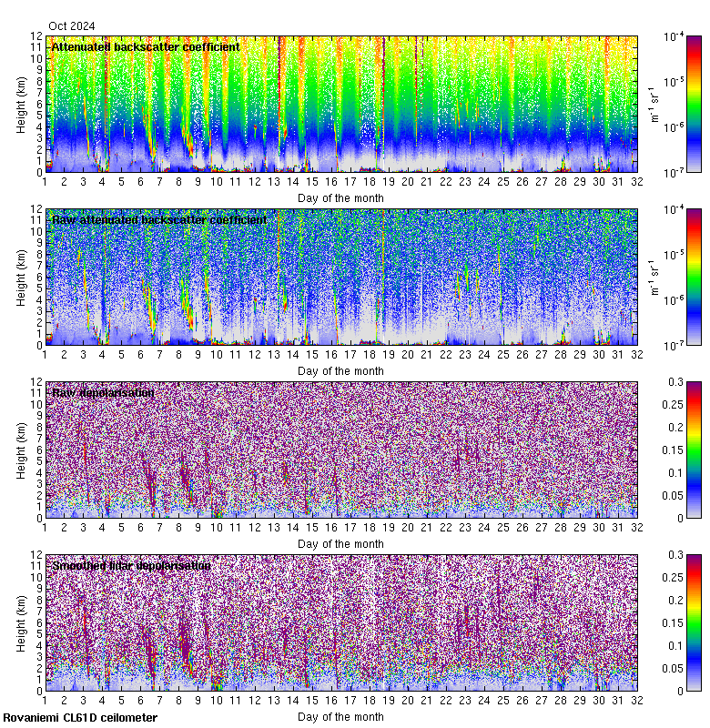Click the 10⁻⁴ tick on top colorbar
710x728 pixels.
click(x=694, y=36)
